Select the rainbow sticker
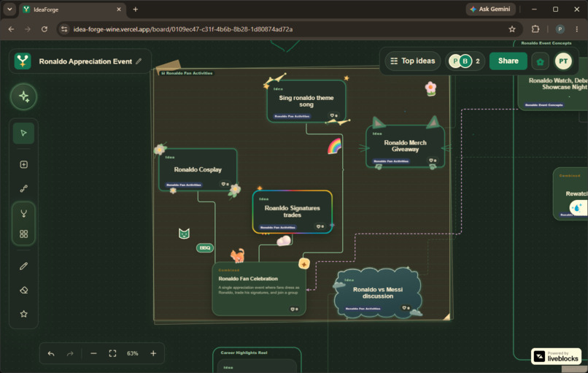588x373 pixels. click(335, 146)
